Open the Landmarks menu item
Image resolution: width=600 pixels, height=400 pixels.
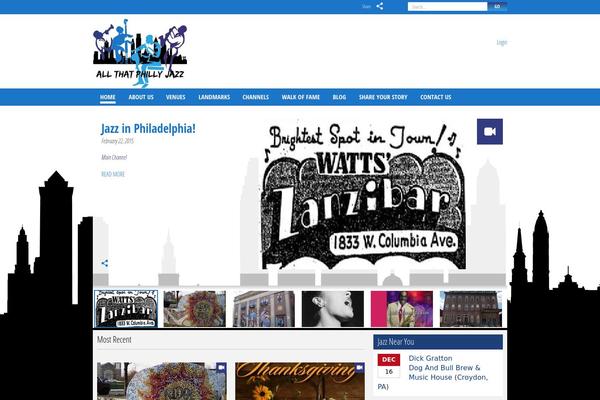pyautogui.click(x=214, y=97)
